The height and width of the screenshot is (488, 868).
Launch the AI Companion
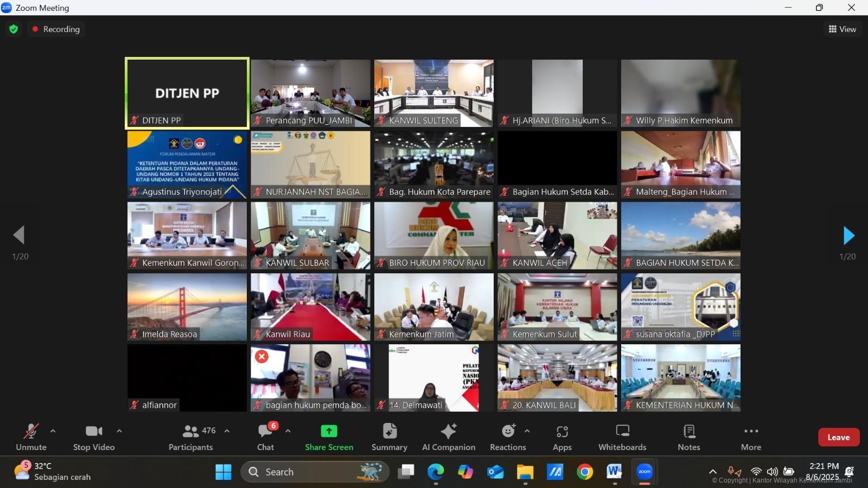click(x=448, y=436)
